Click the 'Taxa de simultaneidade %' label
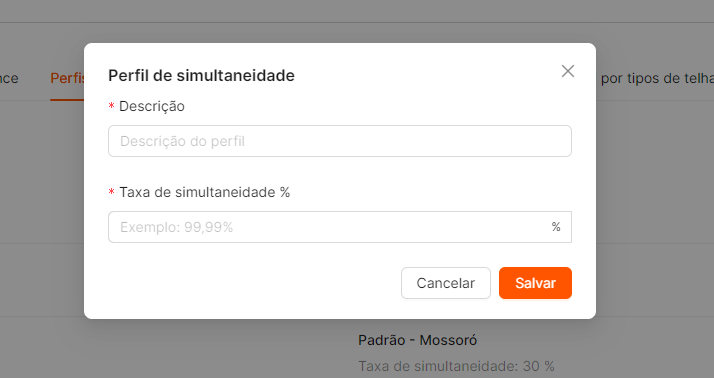This screenshot has height=378, width=714. 204,192
